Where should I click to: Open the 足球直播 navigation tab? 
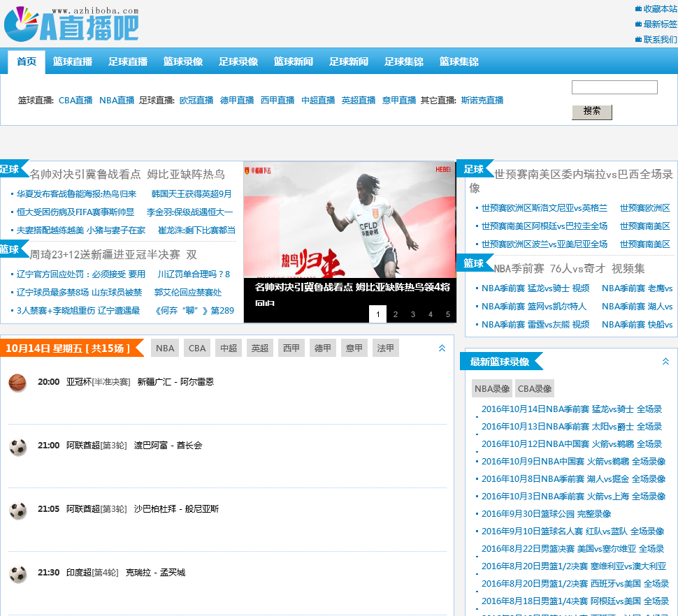point(128,61)
